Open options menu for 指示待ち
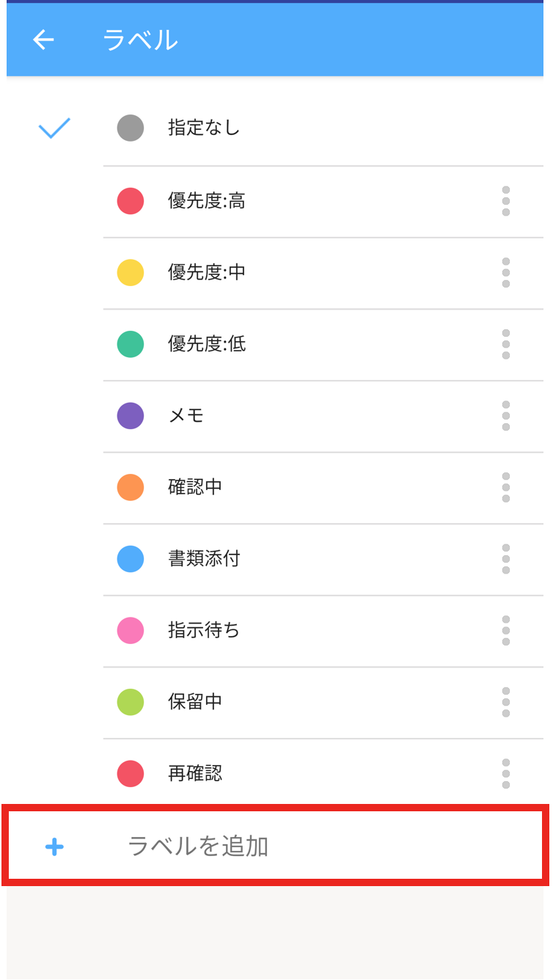This screenshot has height=980, width=553. (x=505, y=631)
